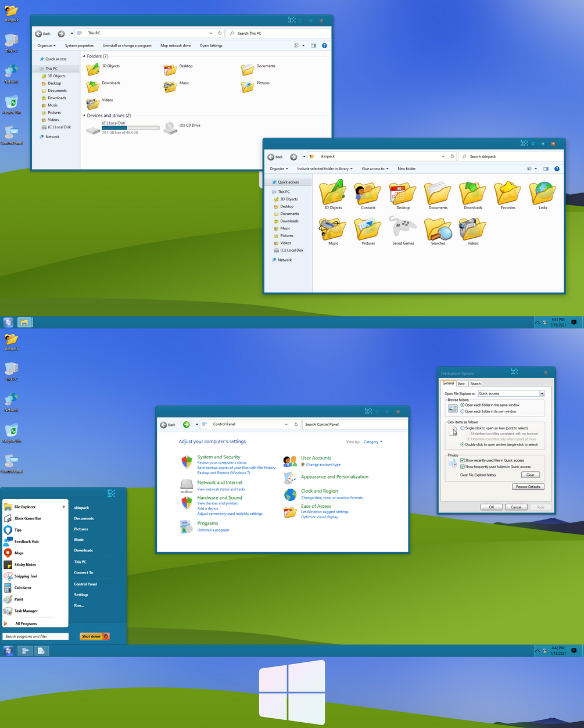The height and width of the screenshot is (728, 584).
Task: Click Search Control Panel field
Action: (x=356, y=424)
